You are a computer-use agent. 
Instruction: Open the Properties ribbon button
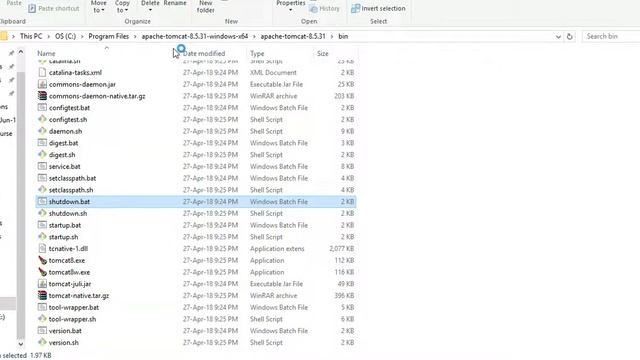pos(291,6)
